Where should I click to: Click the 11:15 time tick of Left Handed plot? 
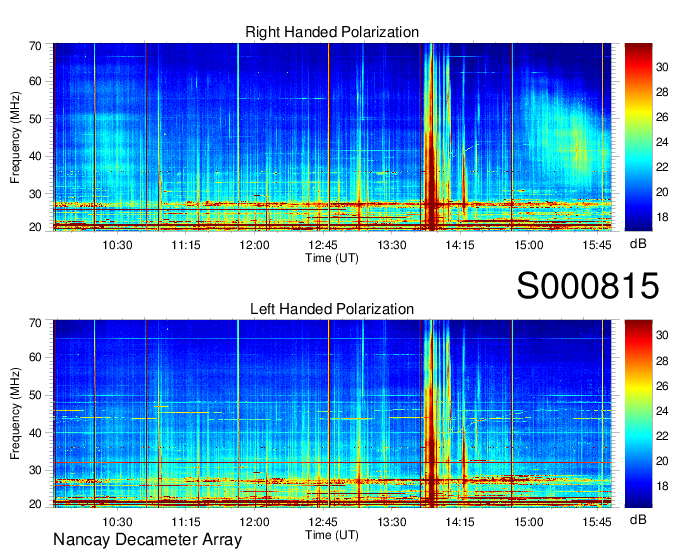click(x=186, y=522)
